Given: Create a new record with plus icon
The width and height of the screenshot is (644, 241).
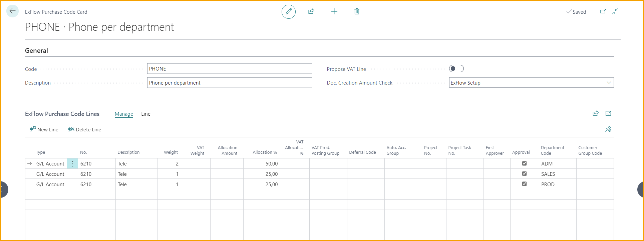Looking at the screenshot, I should tap(334, 12).
